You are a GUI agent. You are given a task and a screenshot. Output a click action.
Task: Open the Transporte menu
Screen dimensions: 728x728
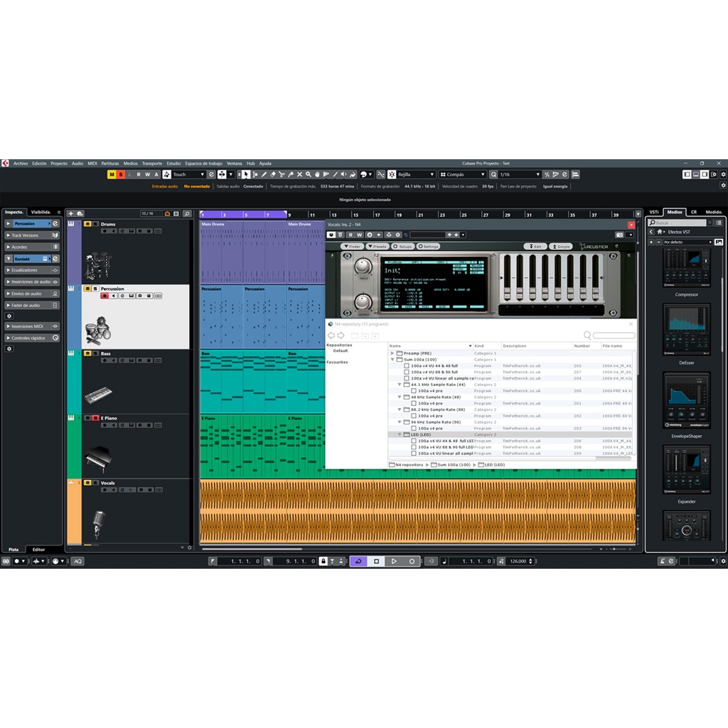click(x=151, y=163)
